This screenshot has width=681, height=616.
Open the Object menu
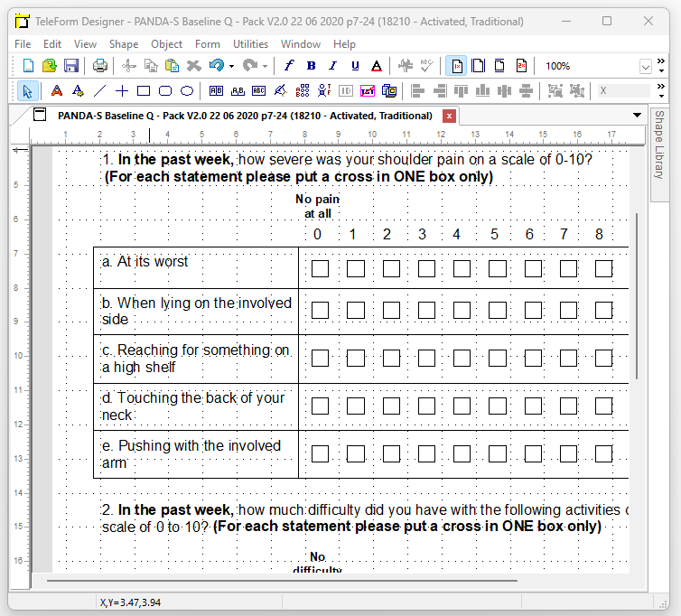click(x=166, y=44)
